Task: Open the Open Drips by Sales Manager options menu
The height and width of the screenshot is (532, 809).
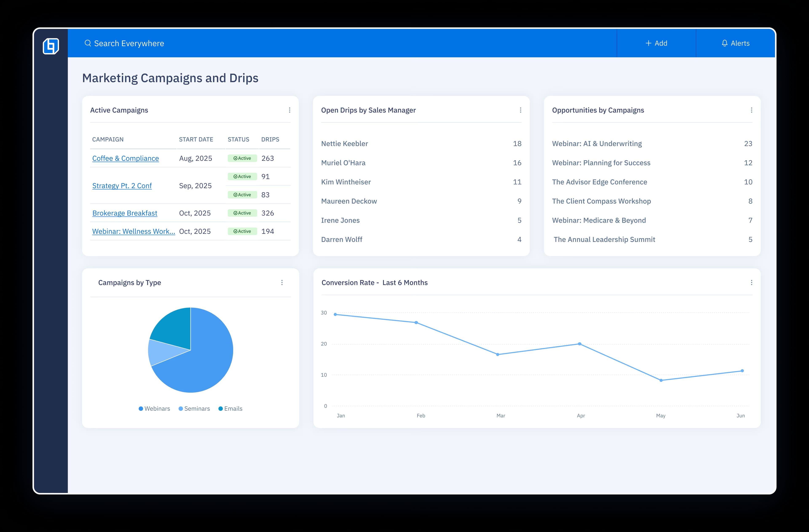Action: [x=520, y=110]
